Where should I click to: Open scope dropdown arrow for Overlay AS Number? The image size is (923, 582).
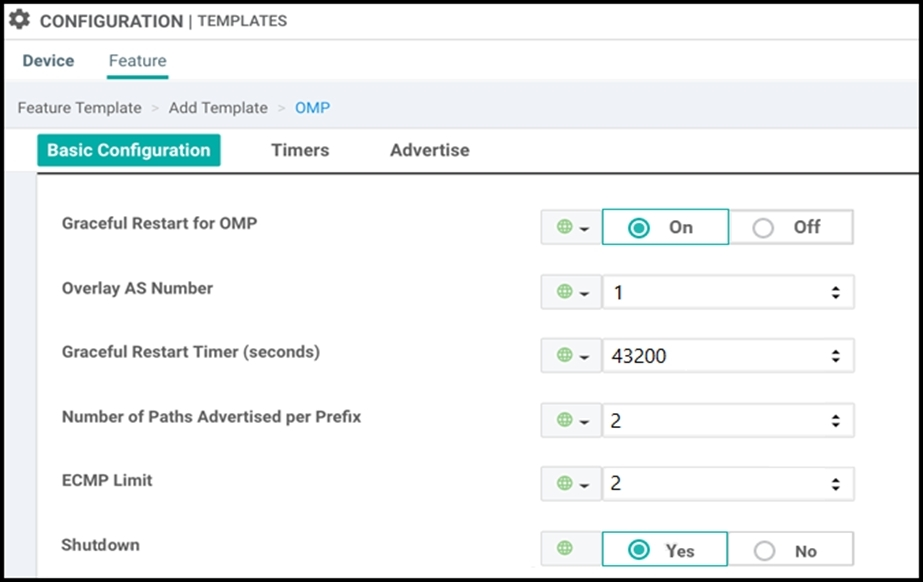pos(584,293)
